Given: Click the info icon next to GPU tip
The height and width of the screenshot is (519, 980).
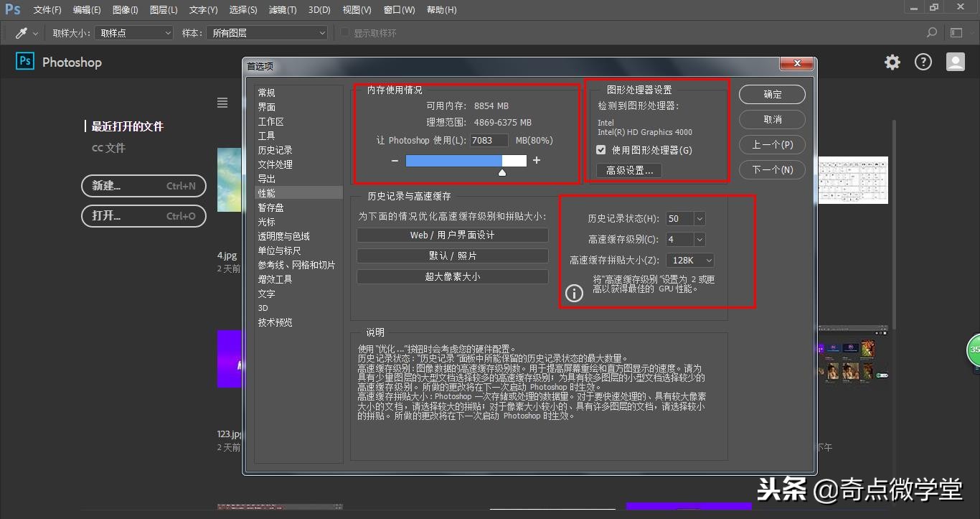Looking at the screenshot, I should tap(574, 293).
